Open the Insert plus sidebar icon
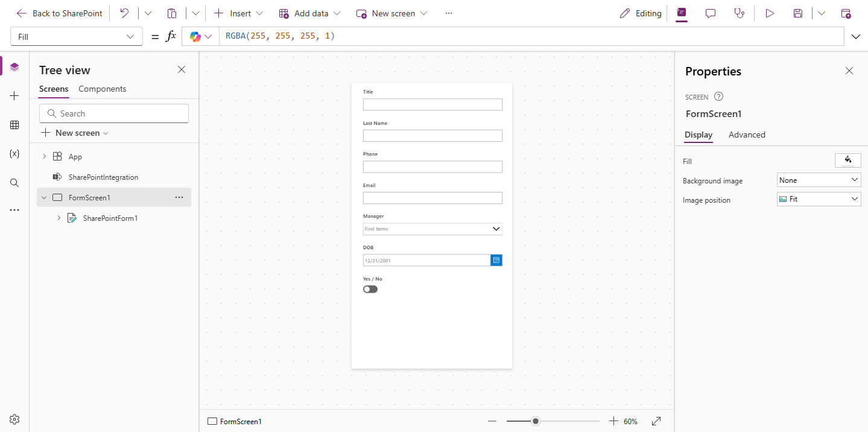Screen dimensions: 868x432 pyautogui.click(x=14, y=96)
